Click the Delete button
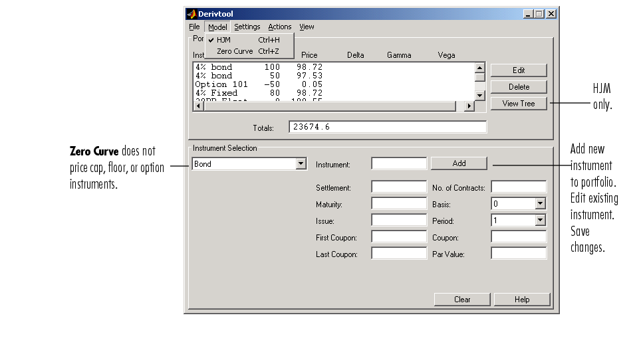Viewport: 627px width, 364px height. pyautogui.click(x=519, y=87)
